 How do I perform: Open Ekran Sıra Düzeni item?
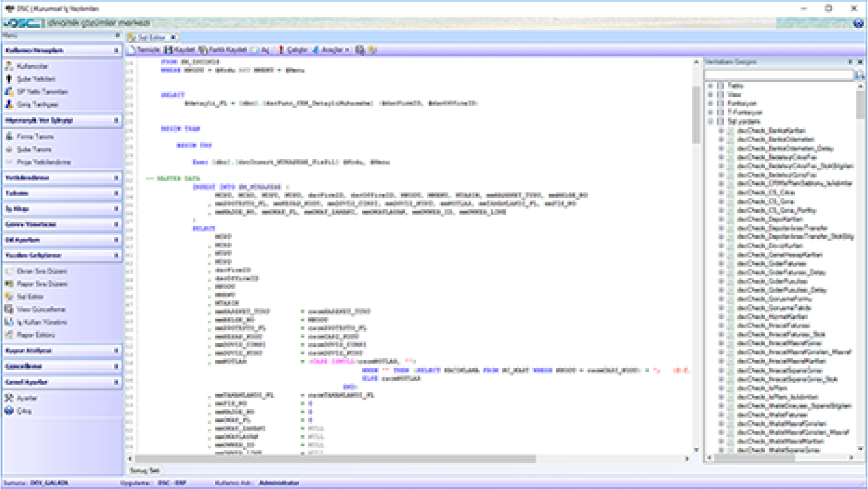tap(35, 271)
